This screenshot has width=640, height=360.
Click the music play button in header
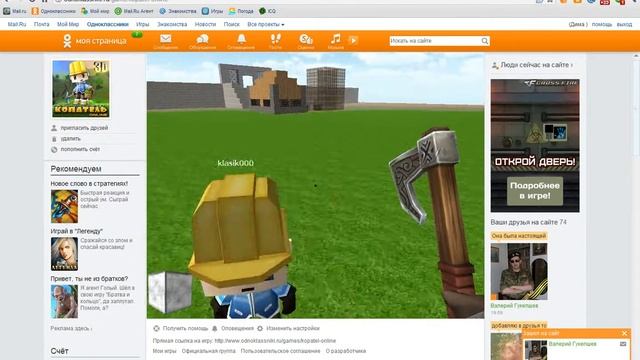click(x=353, y=40)
